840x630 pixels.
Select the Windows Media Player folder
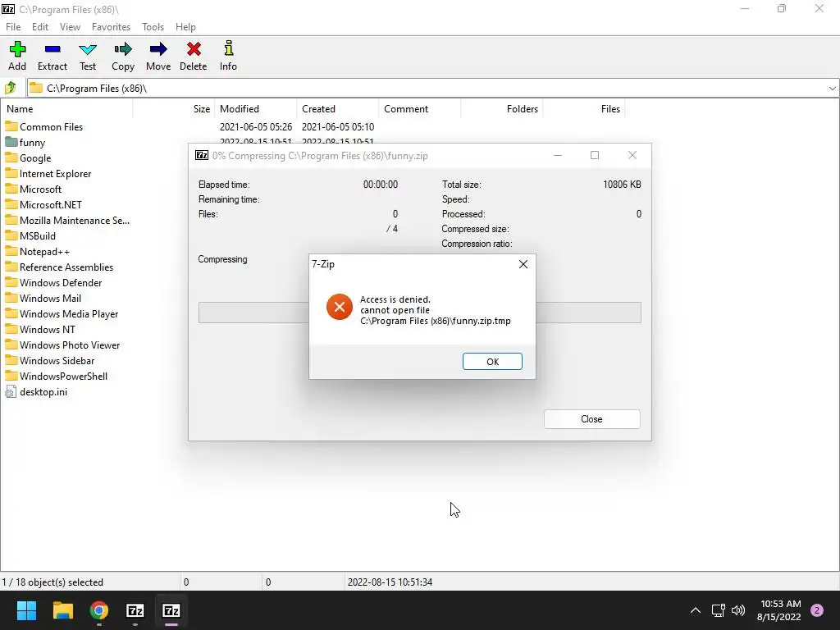[x=69, y=313]
